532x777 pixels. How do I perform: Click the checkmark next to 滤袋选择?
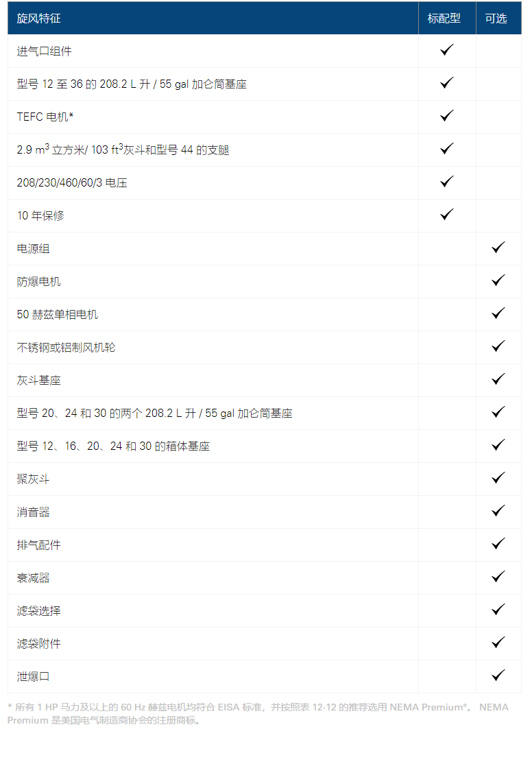pos(498,610)
